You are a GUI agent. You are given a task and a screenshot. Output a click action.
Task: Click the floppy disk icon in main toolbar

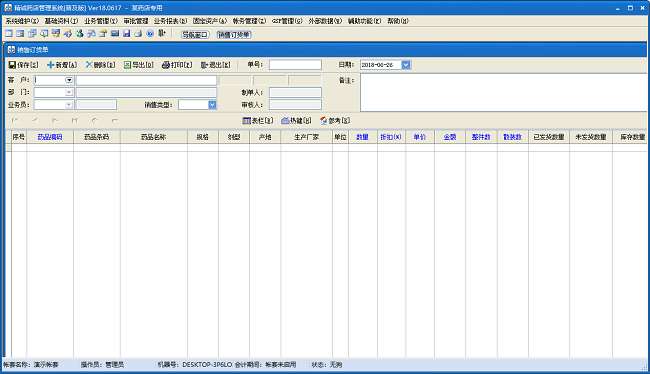(x=126, y=33)
